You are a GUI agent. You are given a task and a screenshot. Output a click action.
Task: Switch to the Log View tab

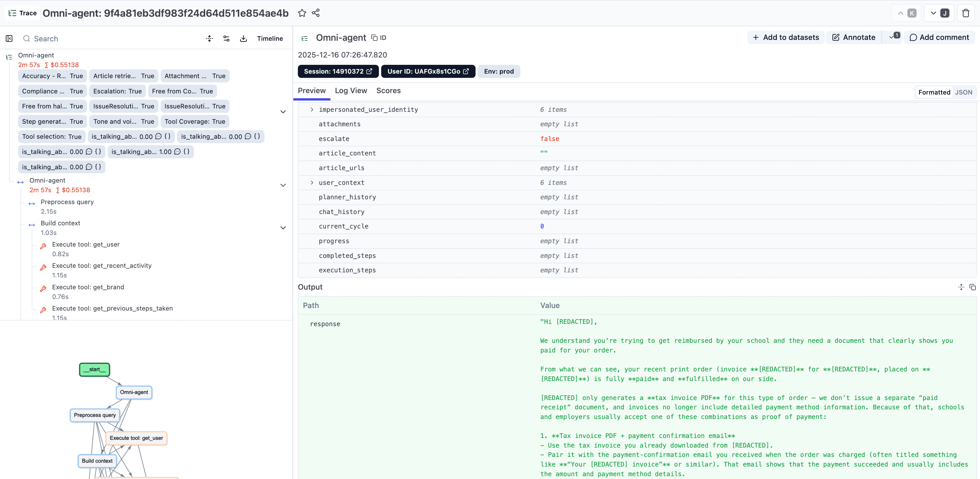[x=350, y=91]
